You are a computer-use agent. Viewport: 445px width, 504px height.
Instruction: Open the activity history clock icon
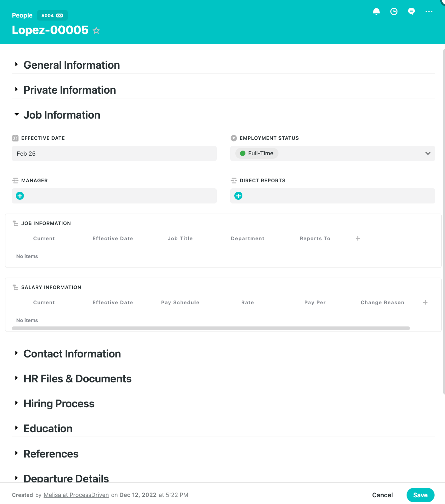pyautogui.click(x=394, y=11)
